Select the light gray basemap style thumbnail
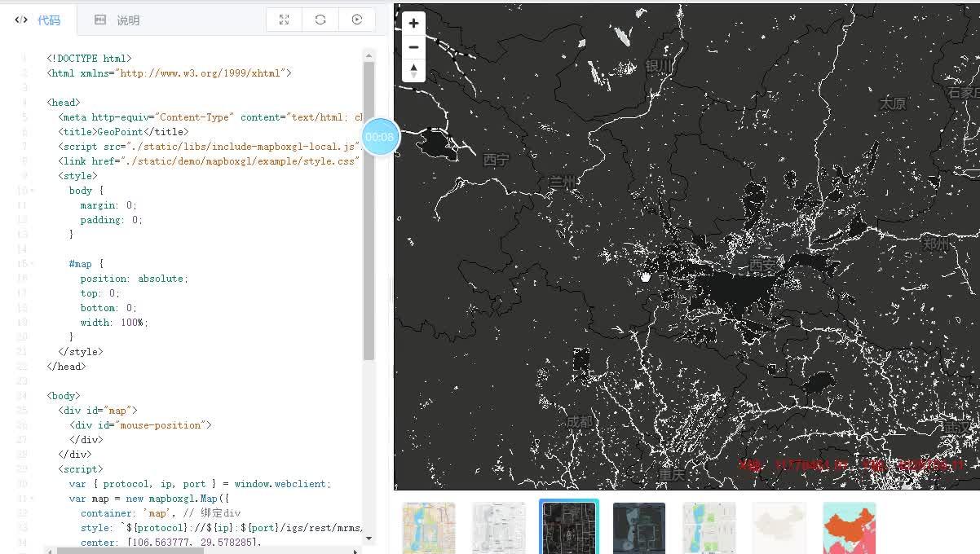Image resolution: width=980 pixels, height=554 pixels. point(779,528)
